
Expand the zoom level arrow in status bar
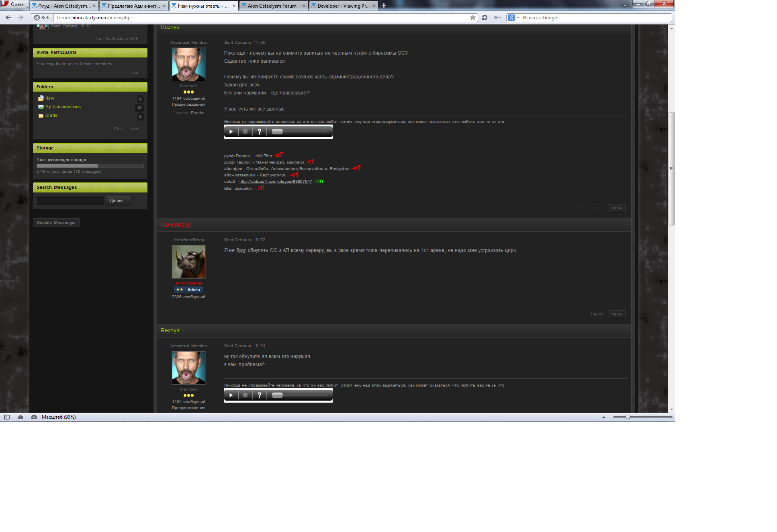click(603, 417)
